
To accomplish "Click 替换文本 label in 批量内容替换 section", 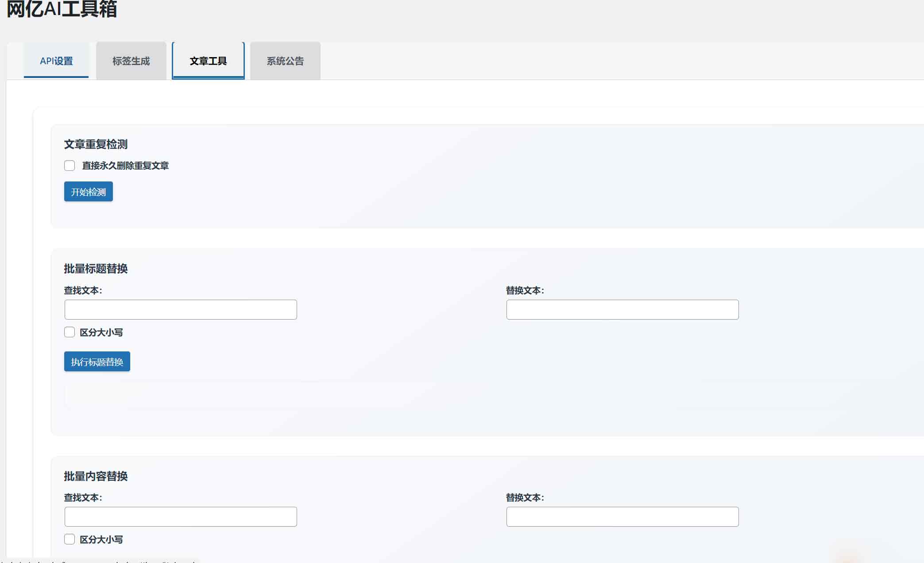I will pos(525,497).
